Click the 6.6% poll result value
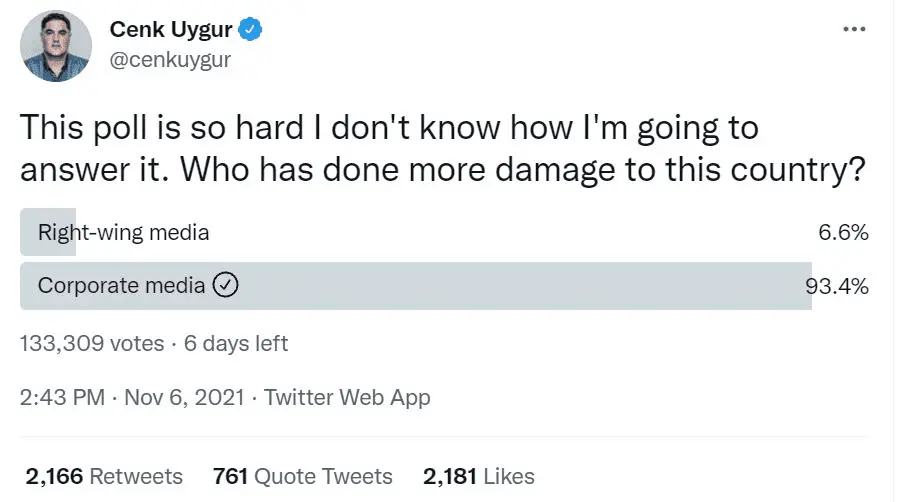The height and width of the screenshot is (502, 898). pyautogui.click(x=842, y=233)
